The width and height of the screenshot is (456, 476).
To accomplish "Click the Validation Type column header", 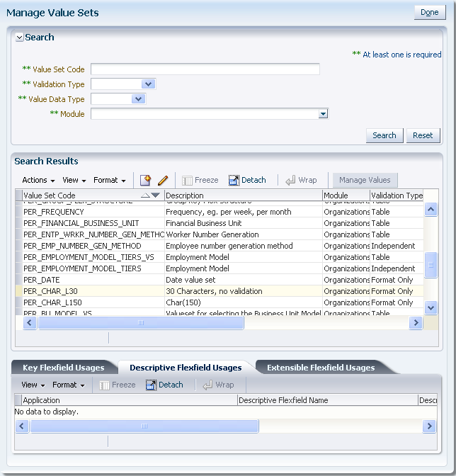I will (x=397, y=195).
